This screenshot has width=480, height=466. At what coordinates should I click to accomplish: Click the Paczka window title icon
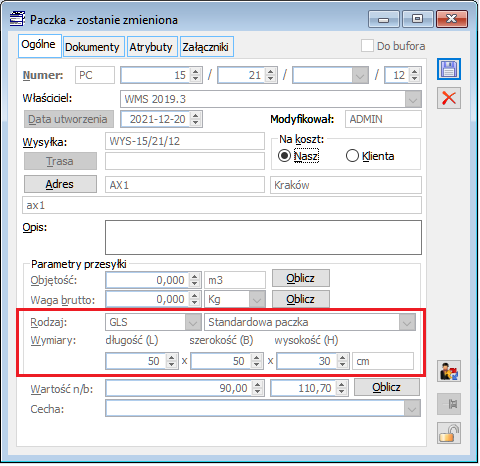point(17,19)
